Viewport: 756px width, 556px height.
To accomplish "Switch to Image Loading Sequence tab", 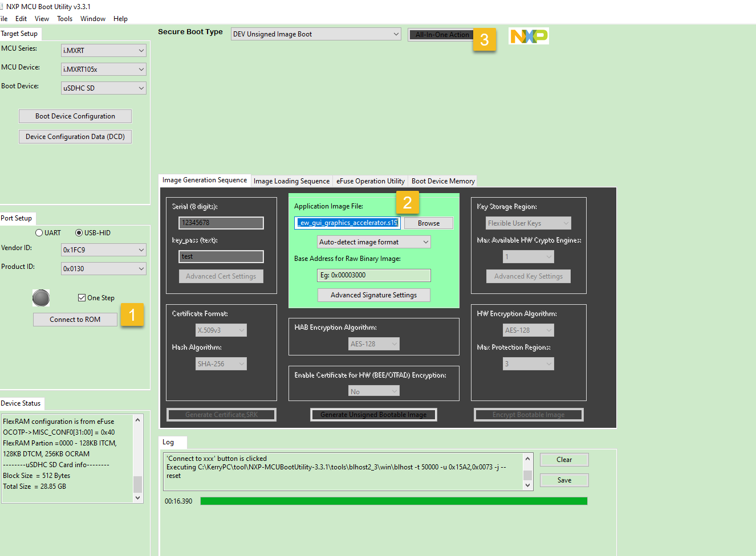I will [291, 181].
